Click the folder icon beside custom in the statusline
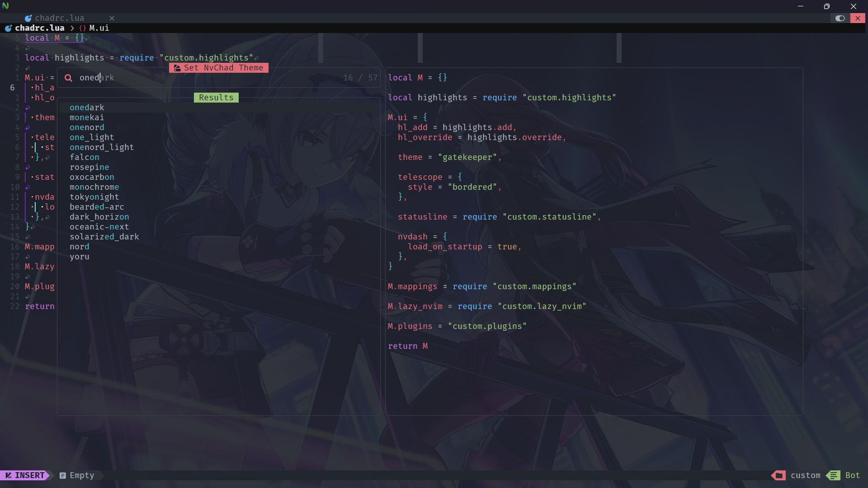The width and height of the screenshot is (868, 488). 778,475
